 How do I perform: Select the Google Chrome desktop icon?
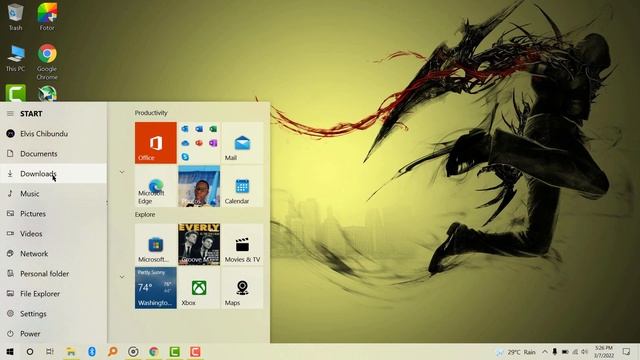pyautogui.click(x=47, y=62)
